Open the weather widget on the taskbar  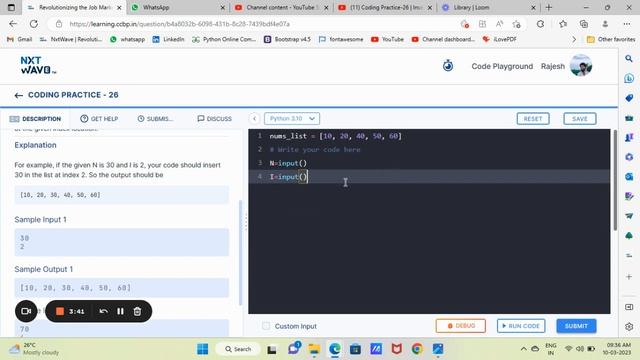34,349
